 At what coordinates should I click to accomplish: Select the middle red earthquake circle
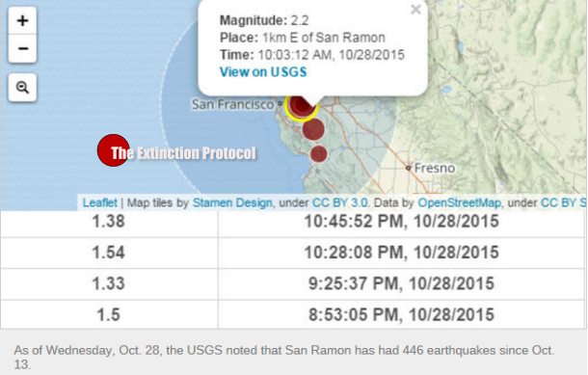pyautogui.click(x=313, y=129)
